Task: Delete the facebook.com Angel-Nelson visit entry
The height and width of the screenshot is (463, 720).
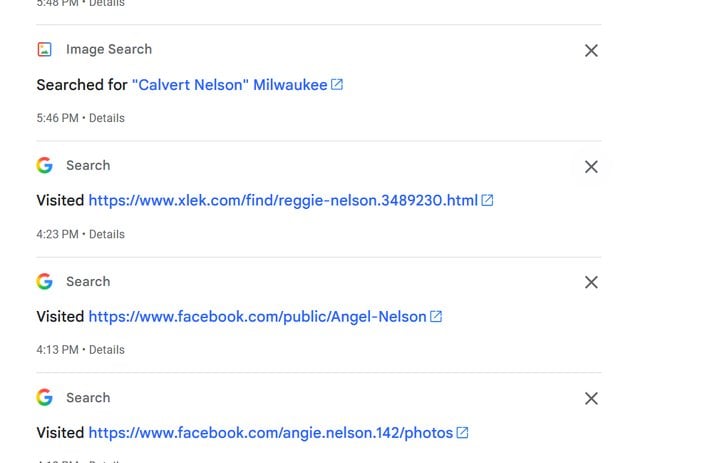Action: (591, 283)
